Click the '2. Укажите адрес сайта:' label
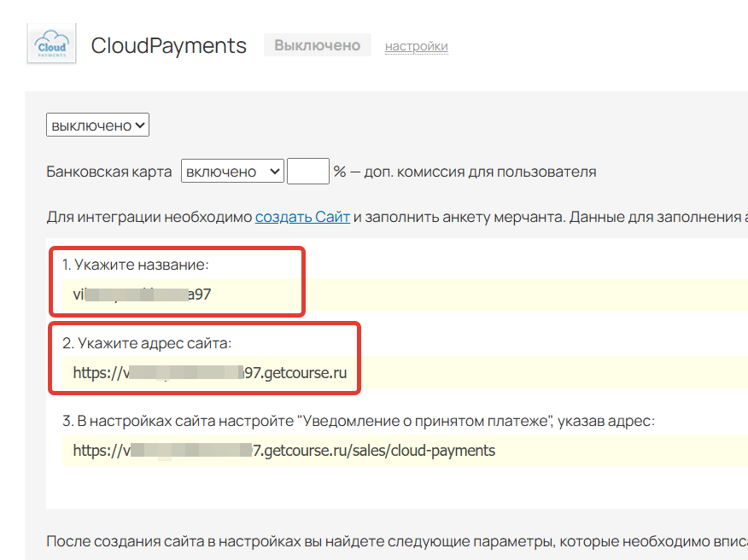The width and height of the screenshot is (748, 560). point(147,343)
